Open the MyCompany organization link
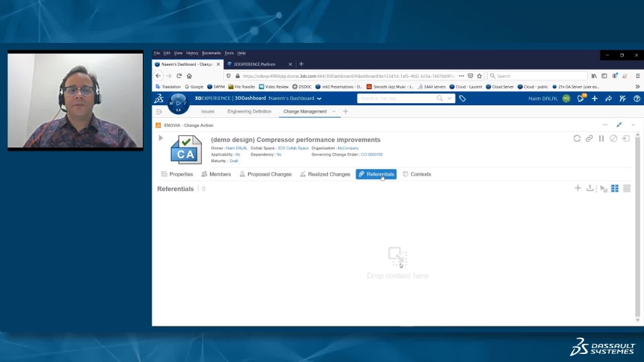The width and height of the screenshot is (644, 362). click(348, 148)
